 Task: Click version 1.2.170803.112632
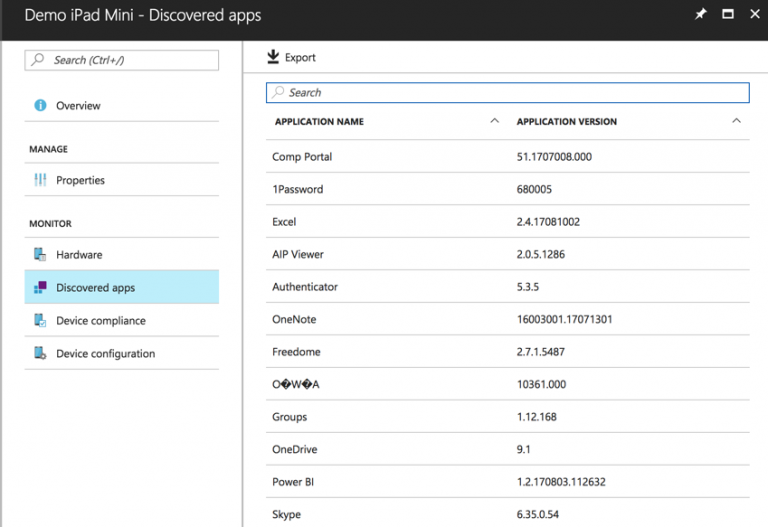(561, 481)
